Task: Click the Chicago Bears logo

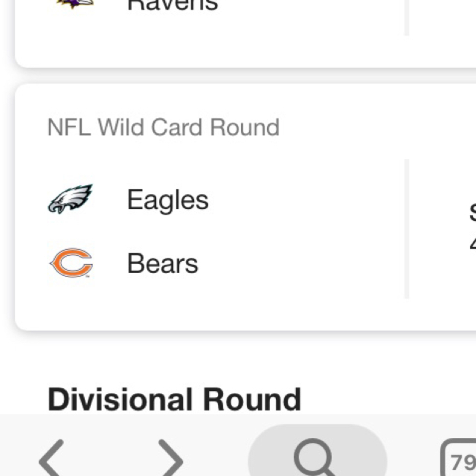Action: [71, 263]
